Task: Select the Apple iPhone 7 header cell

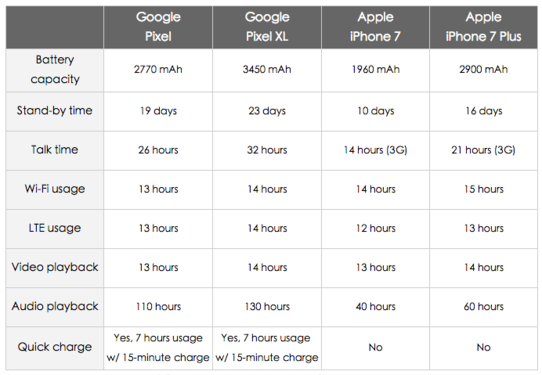Action: [x=375, y=27]
